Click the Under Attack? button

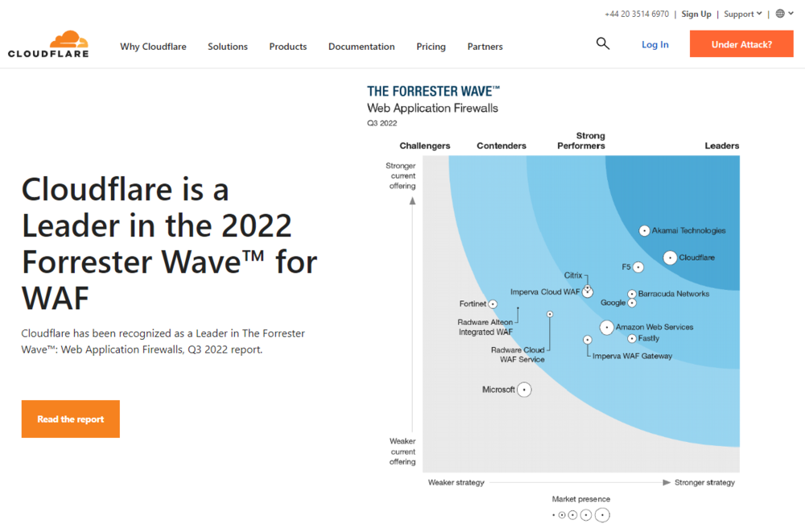click(x=741, y=43)
